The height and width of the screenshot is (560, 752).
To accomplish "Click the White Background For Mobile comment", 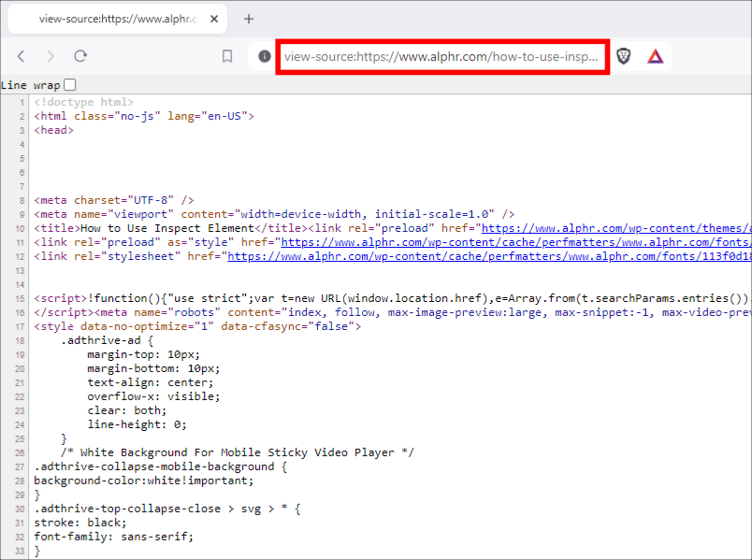I will (238, 452).
